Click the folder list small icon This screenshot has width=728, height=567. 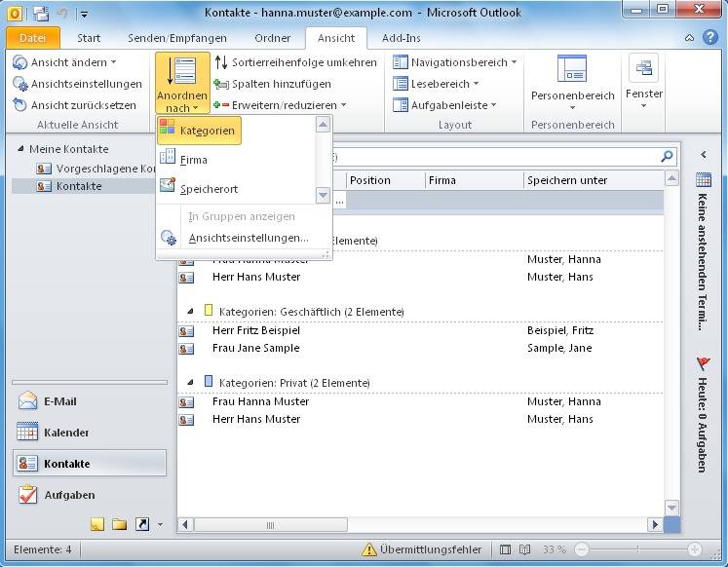(x=119, y=524)
